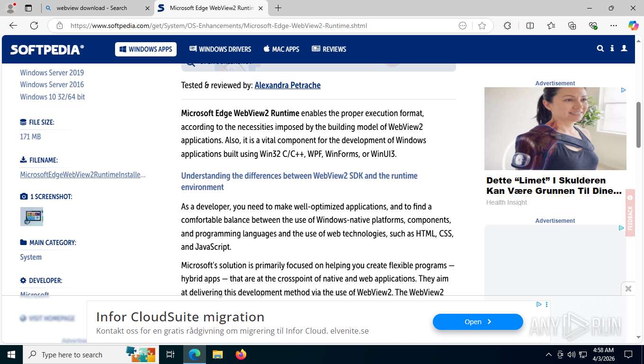This screenshot has height=364, width=644.
Task: Open Browser essentials heart icon
Action: [593, 26]
